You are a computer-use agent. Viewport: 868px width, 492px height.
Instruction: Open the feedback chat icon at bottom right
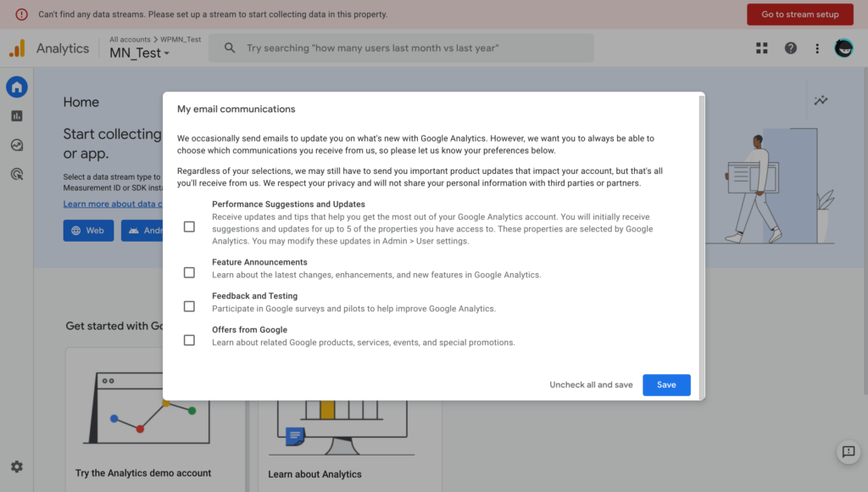849,452
